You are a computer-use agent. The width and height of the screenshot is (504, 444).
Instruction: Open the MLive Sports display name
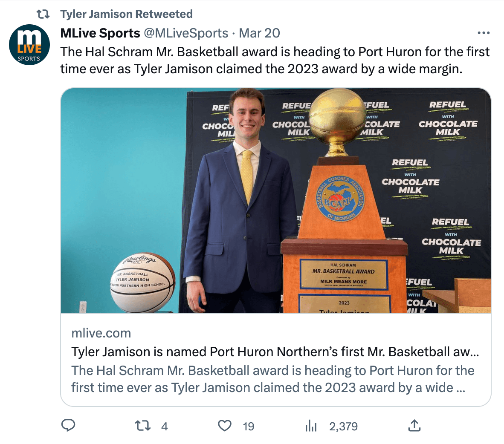tap(100, 33)
